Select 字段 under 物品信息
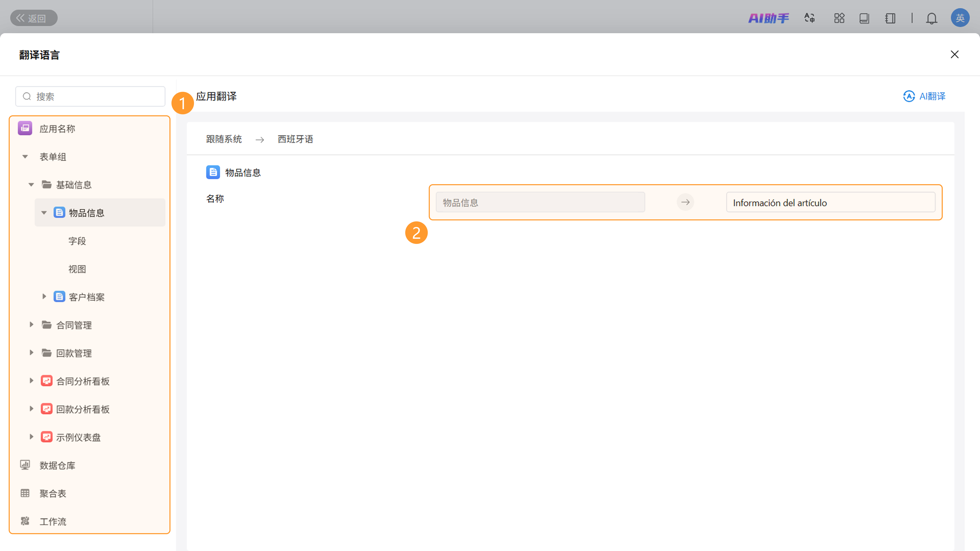 coord(77,241)
